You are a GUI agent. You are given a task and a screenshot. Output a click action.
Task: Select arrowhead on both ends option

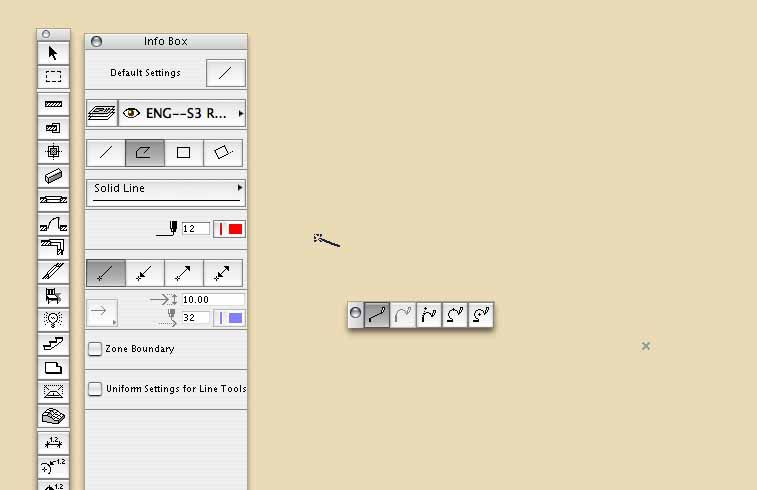pos(223,273)
